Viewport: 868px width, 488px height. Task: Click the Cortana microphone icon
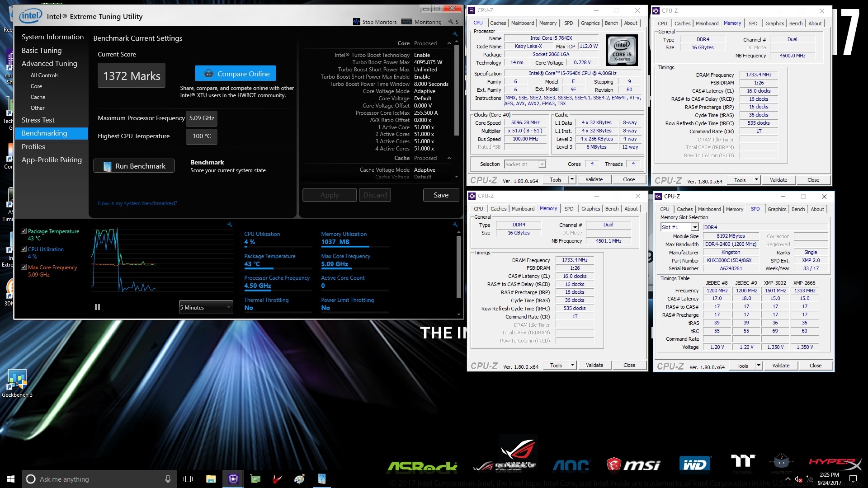pos(168,479)
